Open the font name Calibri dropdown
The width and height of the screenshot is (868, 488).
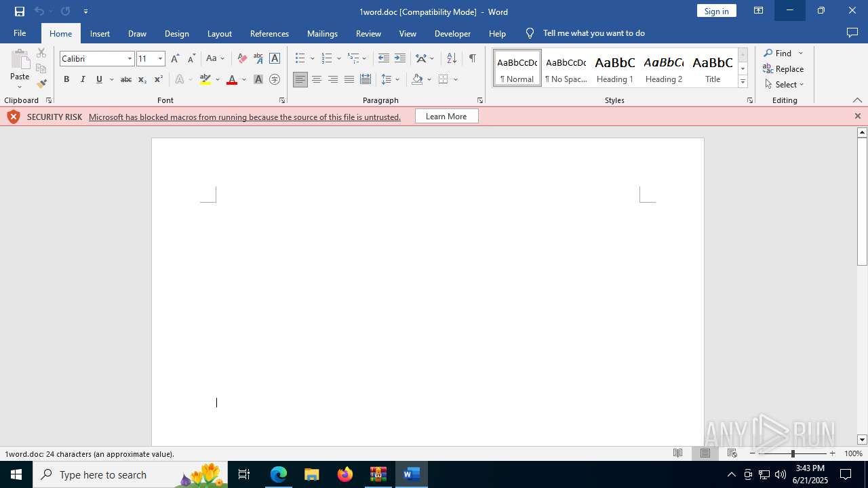tap(130, 58)
